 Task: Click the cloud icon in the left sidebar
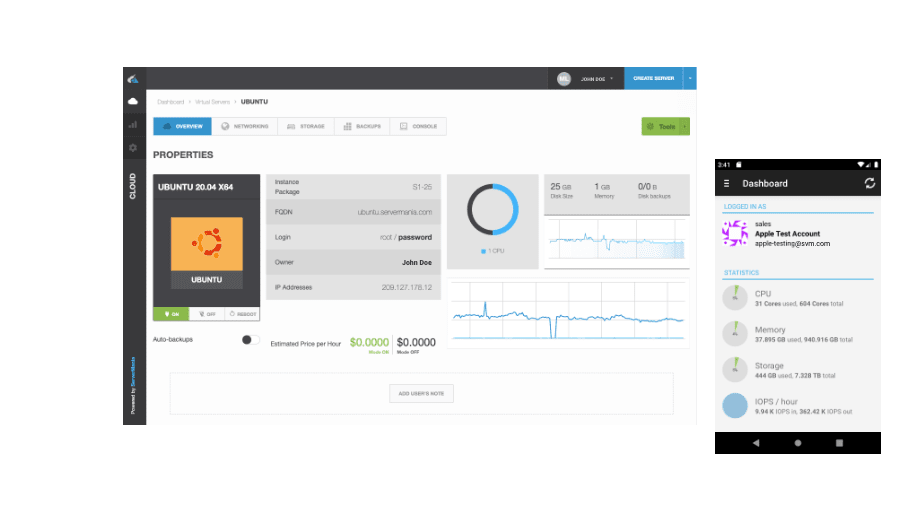(133, 102)
